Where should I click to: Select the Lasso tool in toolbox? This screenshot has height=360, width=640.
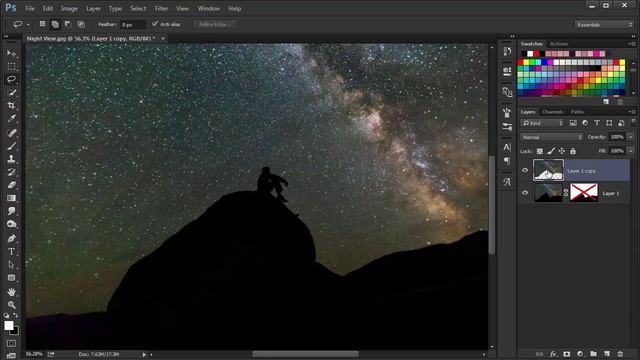(11, 79)
